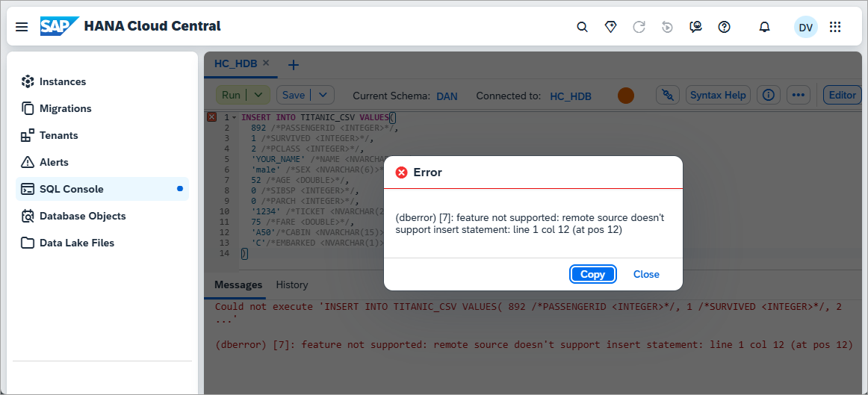Click the HANA Cloud Central title
The image size is (868, 395).
point(152,26)
